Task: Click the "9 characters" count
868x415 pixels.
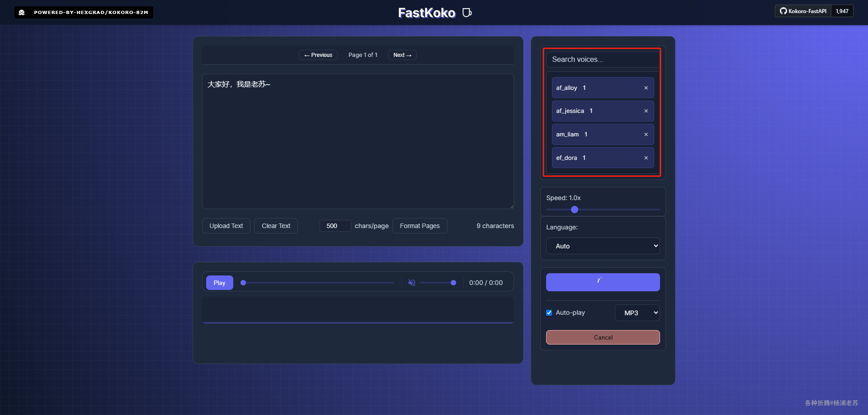Action: 495,226
